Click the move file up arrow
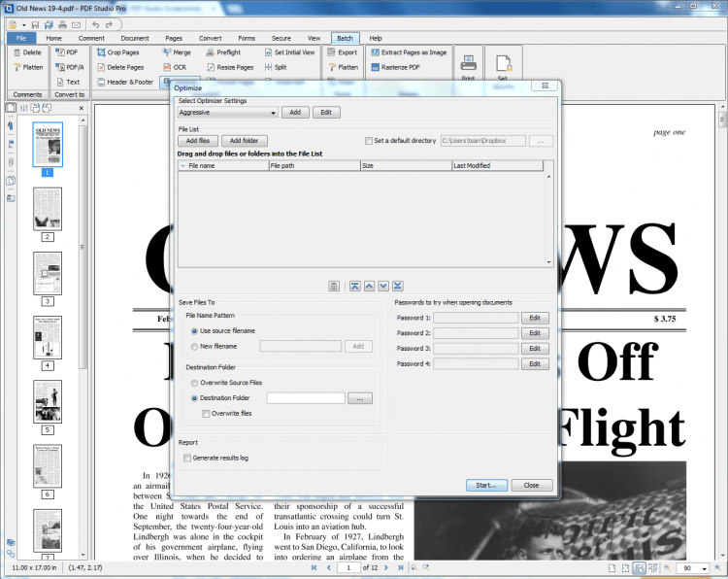The image size is (728, 579). pos(370,286)
